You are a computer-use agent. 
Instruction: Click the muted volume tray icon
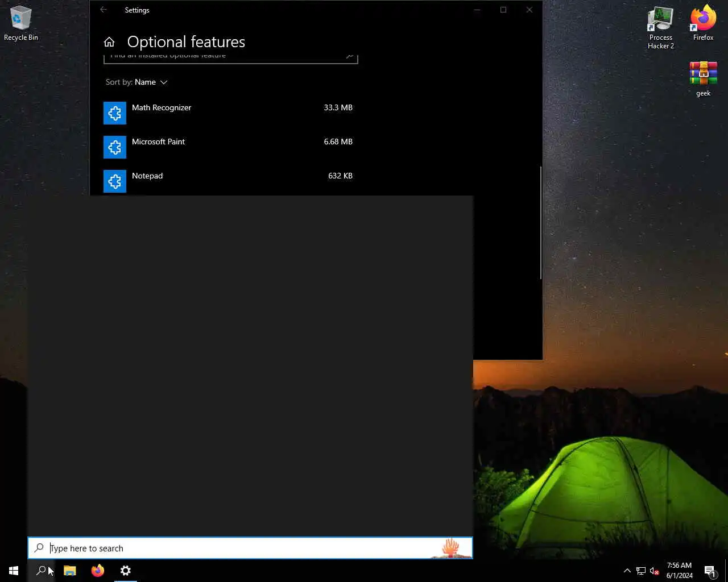coord(655,571)
